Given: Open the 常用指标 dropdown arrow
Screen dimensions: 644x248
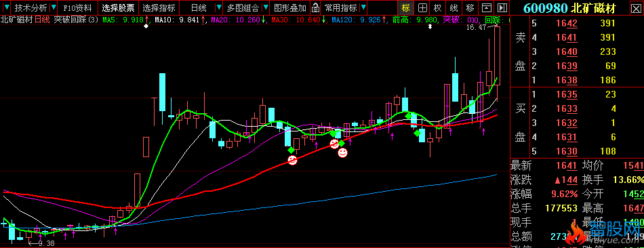Looking at the screenshot, I should pos(363,7).
